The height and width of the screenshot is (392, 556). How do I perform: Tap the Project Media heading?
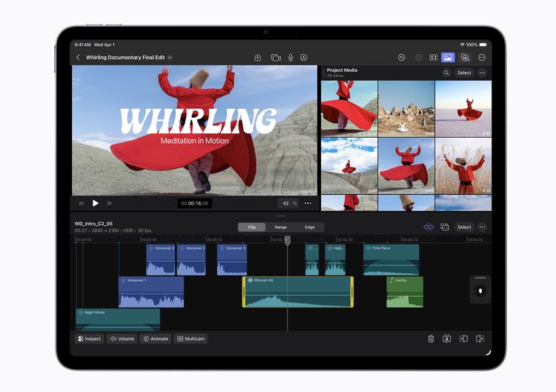(342, 70)
